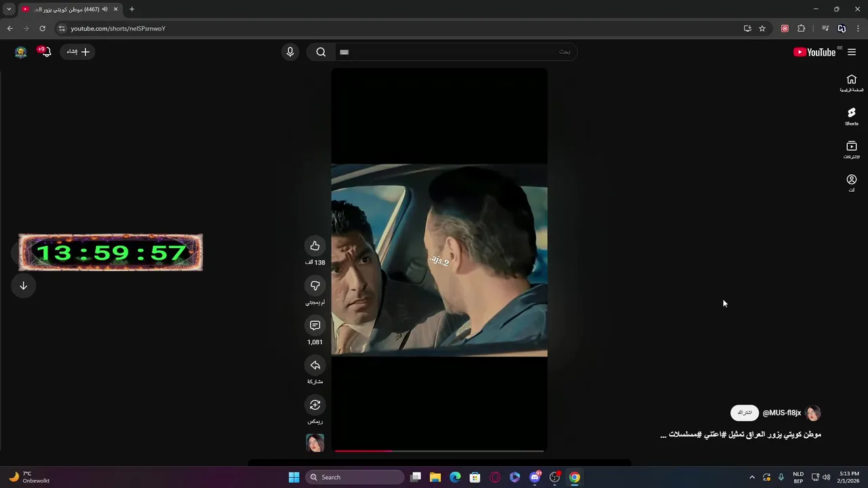Pause the playing short video

click(439, 260)
